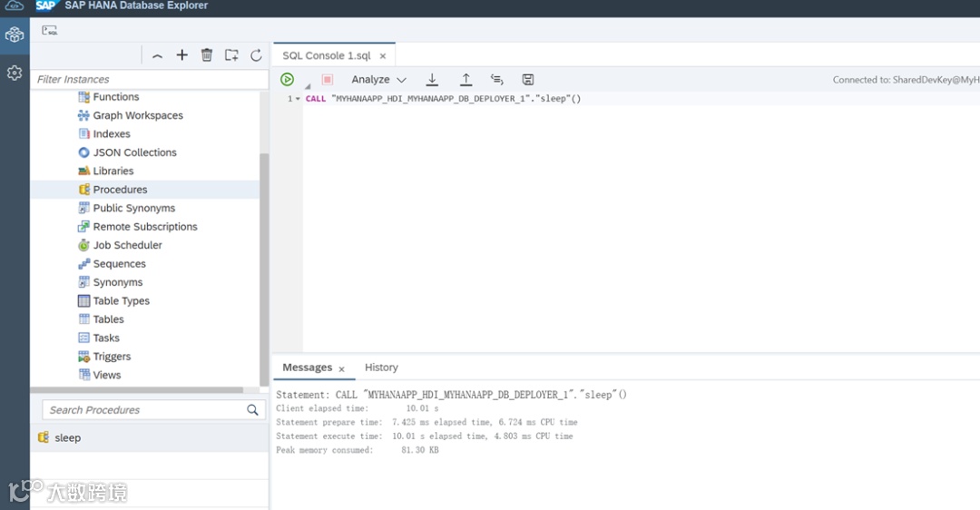The height and width of the screenshot is (510, 980).
Task: Select Tables tree item
Action: pos(108,319)
